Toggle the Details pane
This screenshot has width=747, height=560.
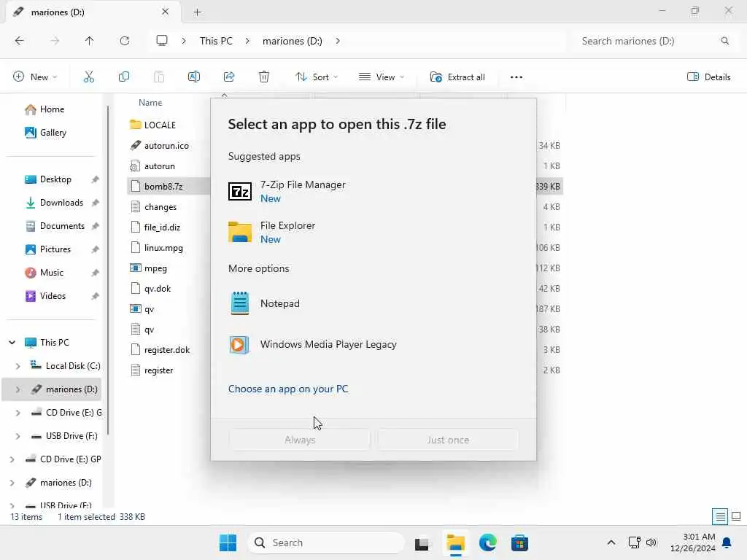pos(709,77)
